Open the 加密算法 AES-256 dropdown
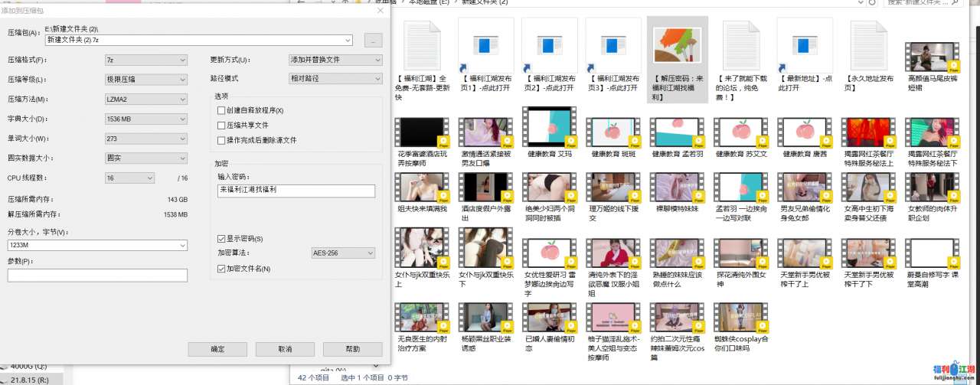The image size is (980, 385). pyautogui.click(x=343, y=253)
